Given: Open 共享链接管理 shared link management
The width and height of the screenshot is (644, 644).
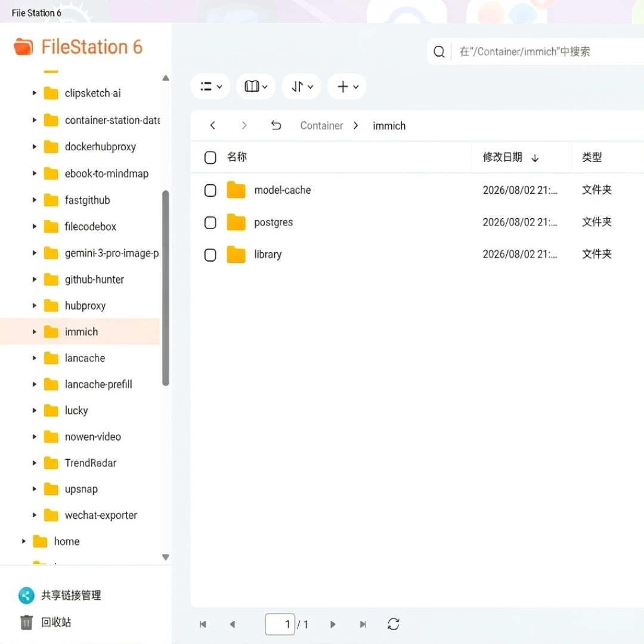Looking at the screenshot, I should pos(71,595).
